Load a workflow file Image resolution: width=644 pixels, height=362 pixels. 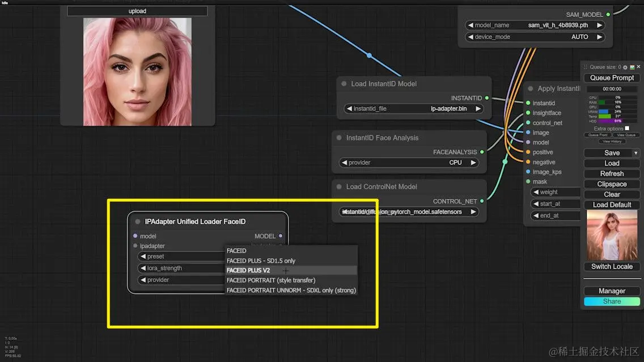pos(612,163)
